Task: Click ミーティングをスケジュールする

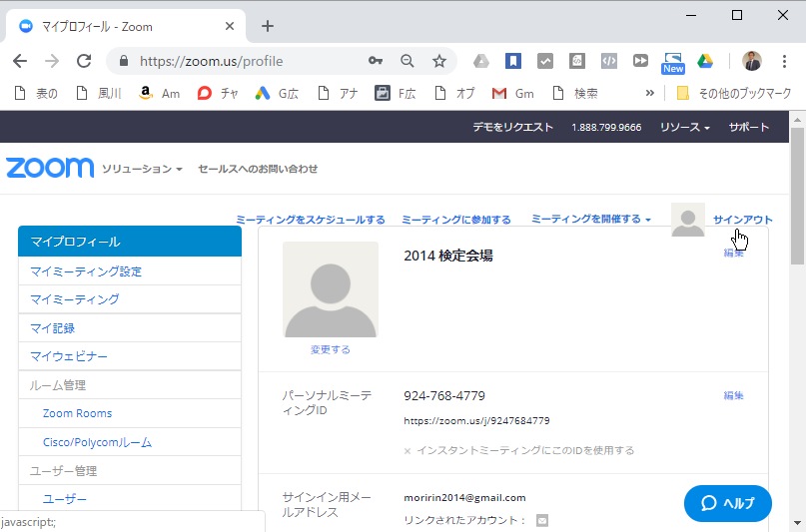Action: click(x=311, y=220)
